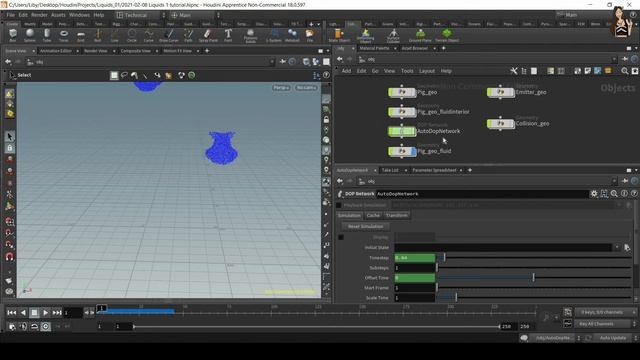Screen dimensions: 640x360
Task: Toggle the Playback Simulation checkbox
Action: [339, 205]
